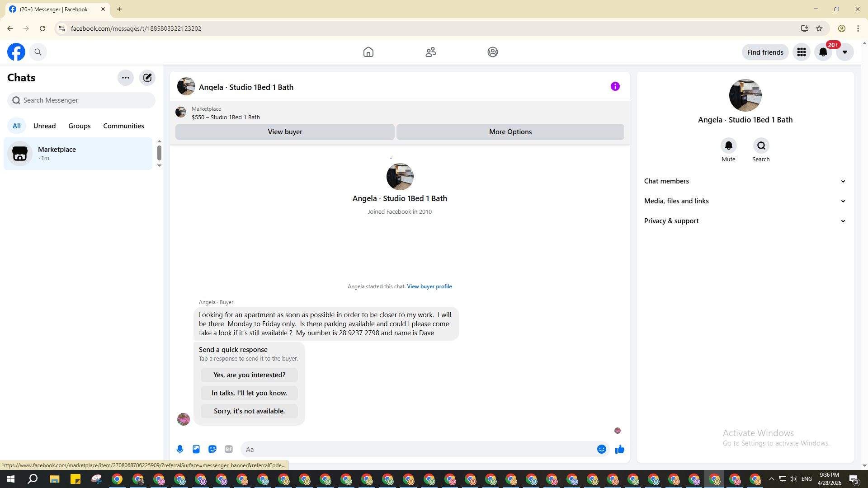Start a new message with compose icon
This screenshot has width=868, height=488.
147,78
